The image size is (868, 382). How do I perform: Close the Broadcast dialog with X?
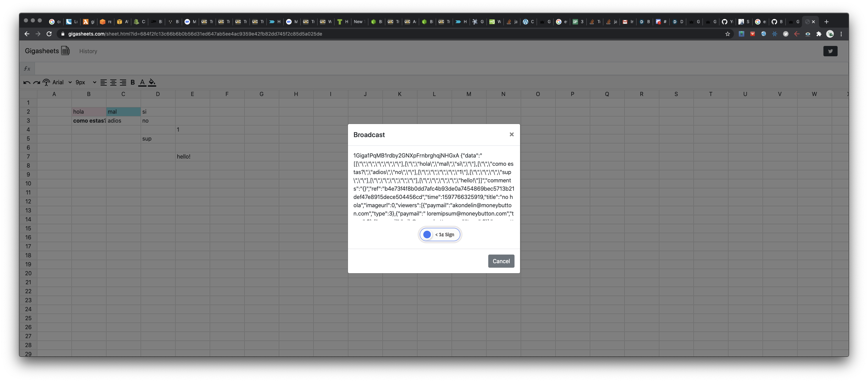click(511, 134)
